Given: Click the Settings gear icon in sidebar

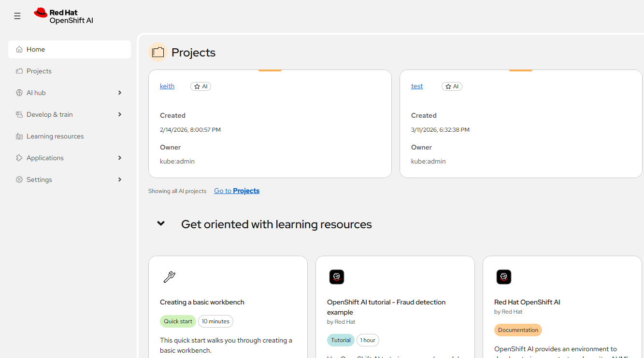Looking at the screenshot, I should [19, 179].
